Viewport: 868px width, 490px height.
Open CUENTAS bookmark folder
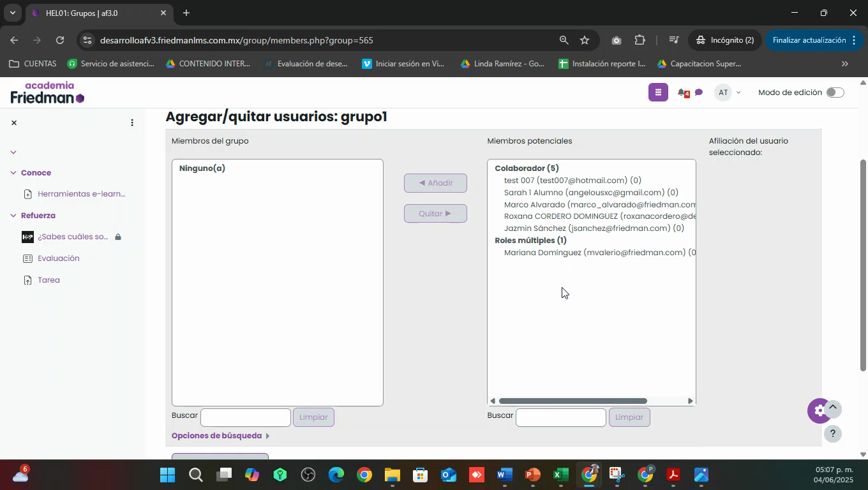point(33,64)
